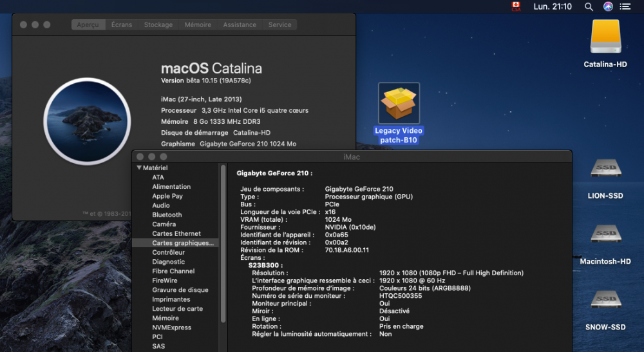
Task: Open the Legacy Video patch-B10 package icon
Action: click(399, 103)
